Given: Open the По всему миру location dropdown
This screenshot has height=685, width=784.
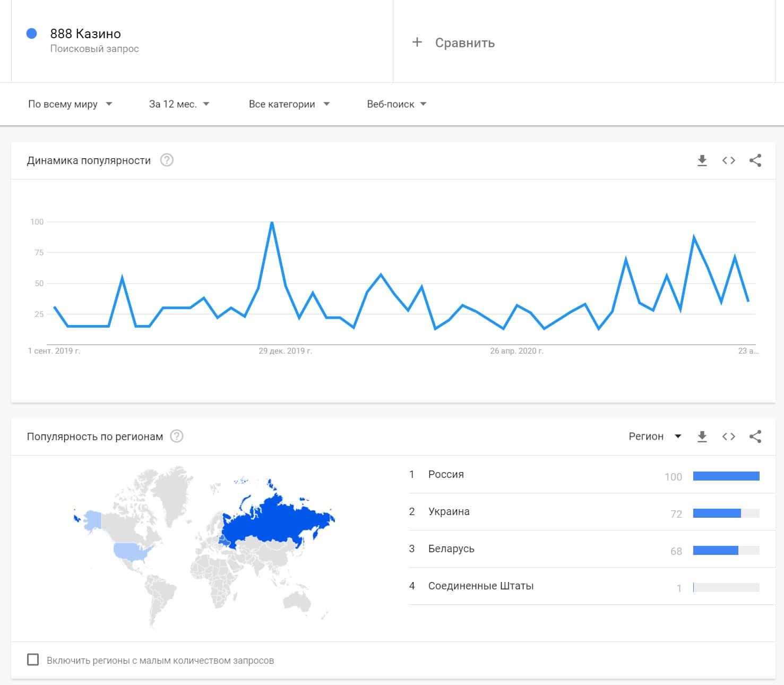Looking at the screenshot, I should point(70,104).
